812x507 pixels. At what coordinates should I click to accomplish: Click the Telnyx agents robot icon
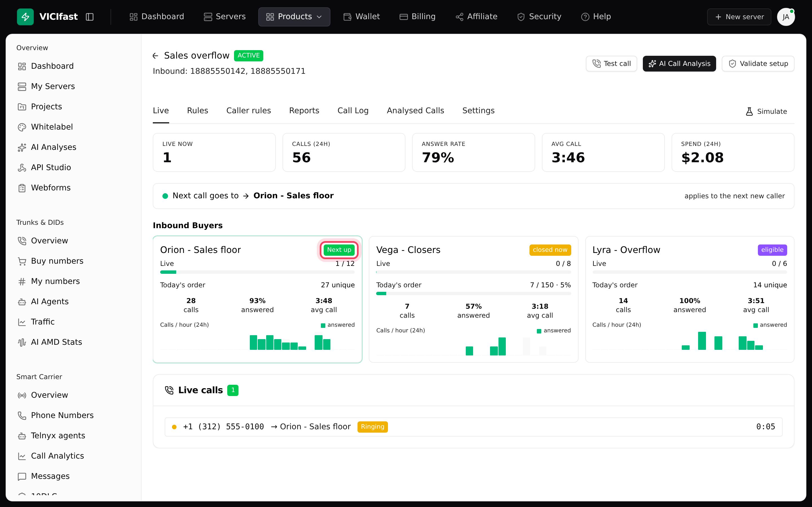pyautogui.click(x=22, y=436)
